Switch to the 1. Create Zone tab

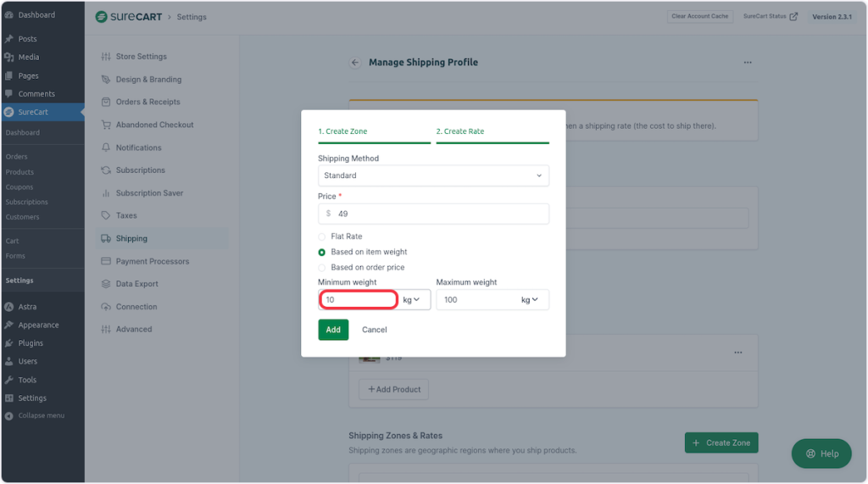pyautogui.click(x=342, y=132)
